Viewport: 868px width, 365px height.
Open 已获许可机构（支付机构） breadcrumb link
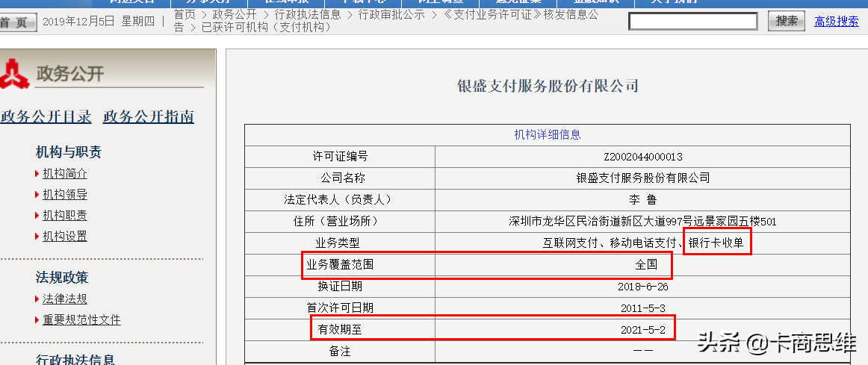click(266, 27)
